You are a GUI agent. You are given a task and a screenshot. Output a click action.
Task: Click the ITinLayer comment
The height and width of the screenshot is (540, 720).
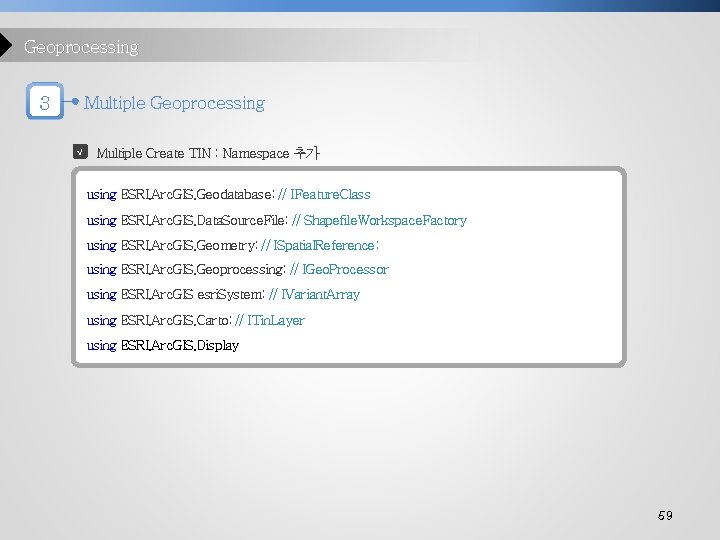pos(276,321)
